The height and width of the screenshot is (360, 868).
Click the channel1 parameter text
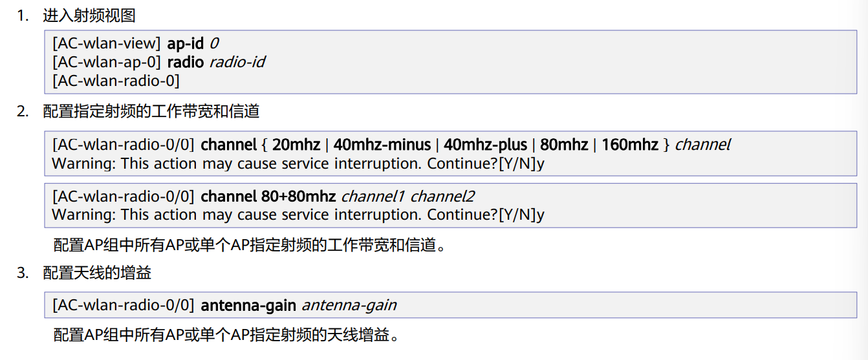pyautogui.click(x=373, y=196)
